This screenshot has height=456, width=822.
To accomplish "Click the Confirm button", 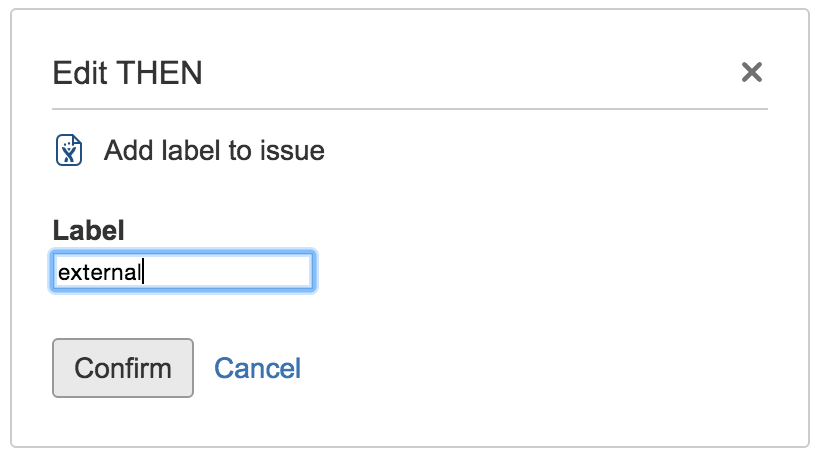I will pos(123,368).
